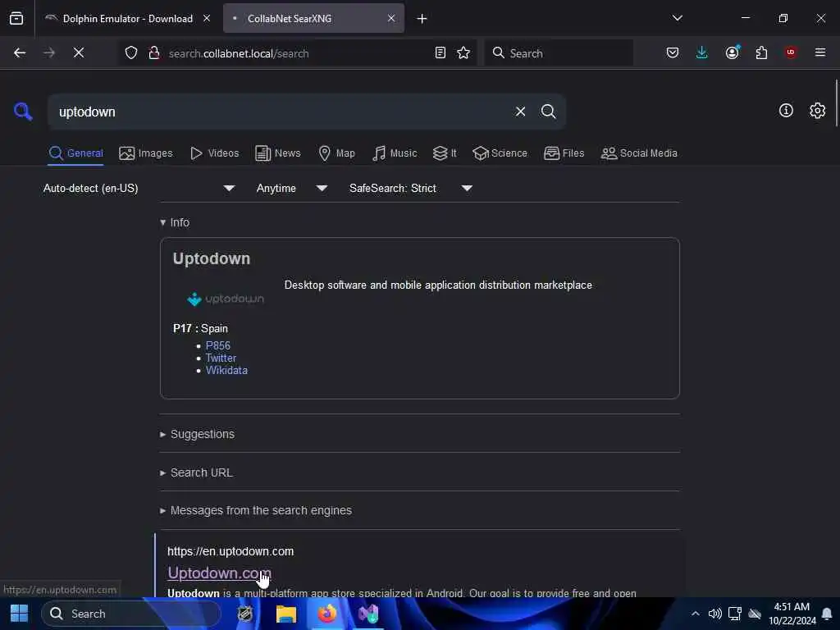Click the Firefox address bar
Image resolution: width=840 pixels, height=630 pixels.
tap(297, 52)
